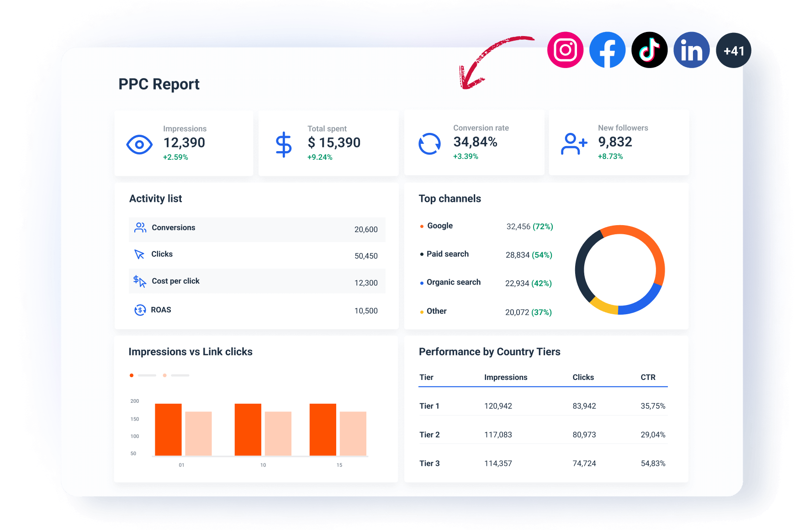This screenshot has width=804, height=532.
Task: Click the eye icon beside Impressions
Action: (139, 144)
